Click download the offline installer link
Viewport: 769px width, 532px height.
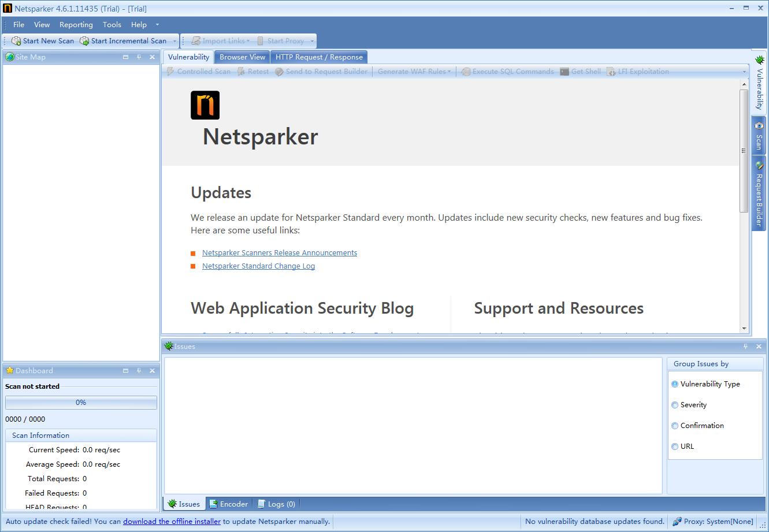click(x=172, y=521)
